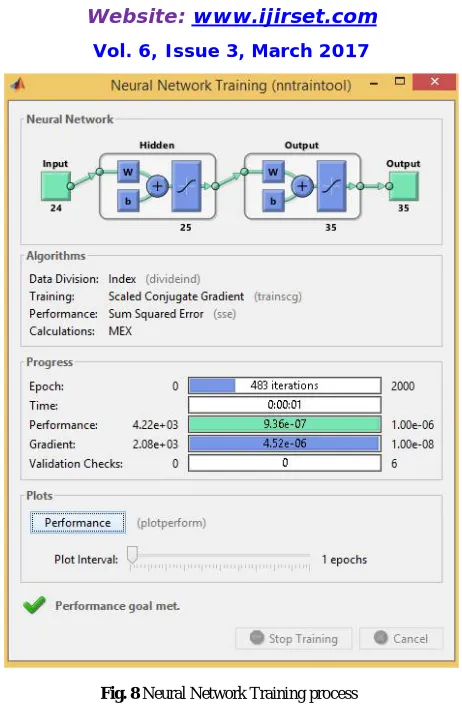This screenshot has height=714, width=462.
Task: Click the Epoch progress bar
Action: click(x=284, y=385)
